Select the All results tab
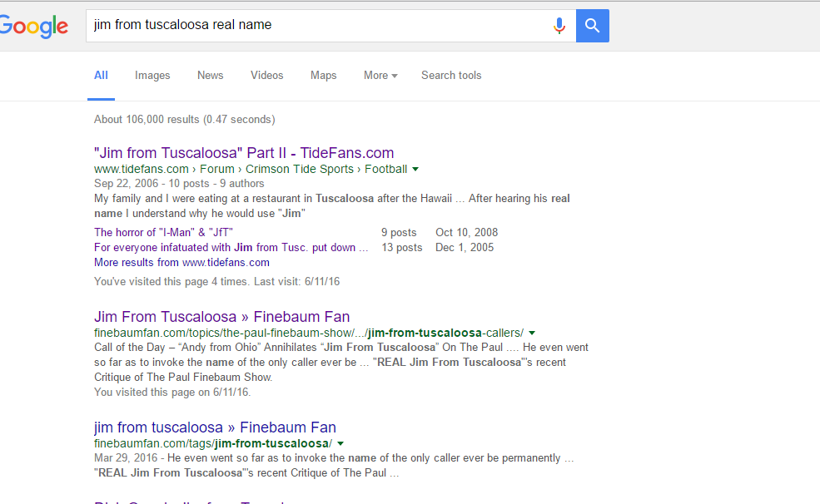The height and width of the screenshot is (504, 820). click(x=101, y=76)
